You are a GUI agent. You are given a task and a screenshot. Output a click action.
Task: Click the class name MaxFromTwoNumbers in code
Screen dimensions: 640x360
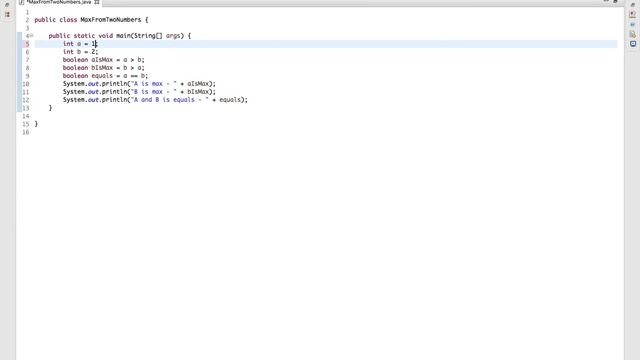pos(111,20)
